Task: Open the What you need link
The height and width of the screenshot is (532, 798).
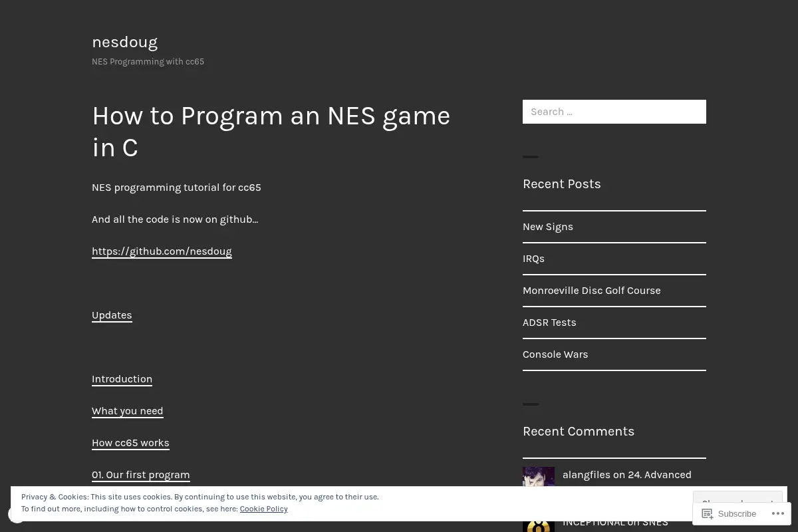Action: coord(128,411)
